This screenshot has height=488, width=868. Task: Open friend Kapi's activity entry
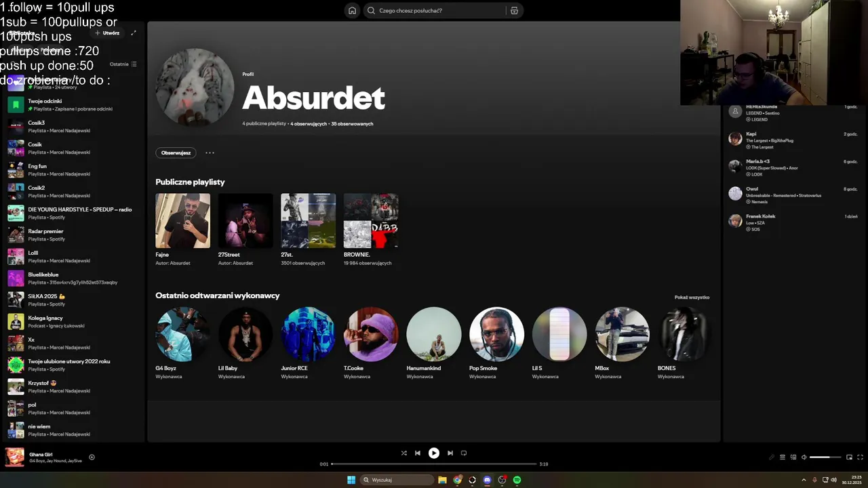click(x=793, y=140)
